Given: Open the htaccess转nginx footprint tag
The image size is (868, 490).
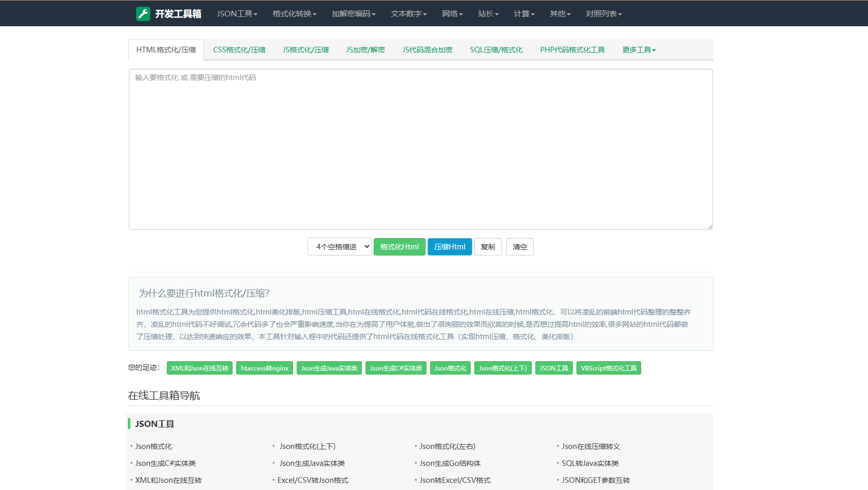Looking at the screenshot, I should [264, 368].
